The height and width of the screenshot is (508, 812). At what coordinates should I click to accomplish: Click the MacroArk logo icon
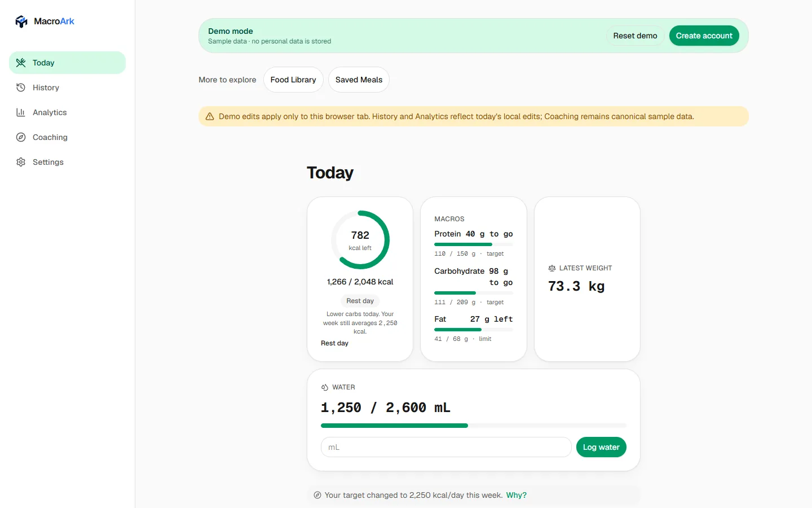[x=21, y=21]
